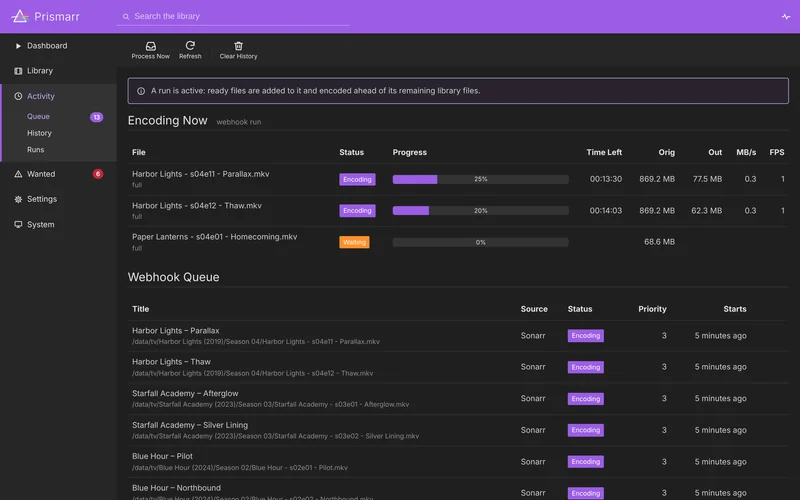Click the Waiting badge for Paper Lanterns
Viewport: 800px width, 500px height.
click(x=354, y=242)
